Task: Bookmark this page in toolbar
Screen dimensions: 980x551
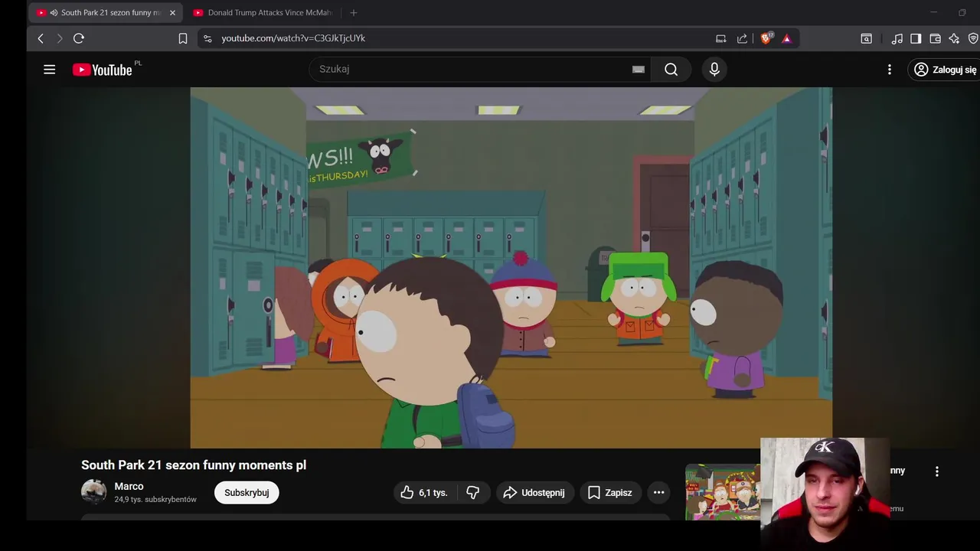Action: tap(183, 38)
